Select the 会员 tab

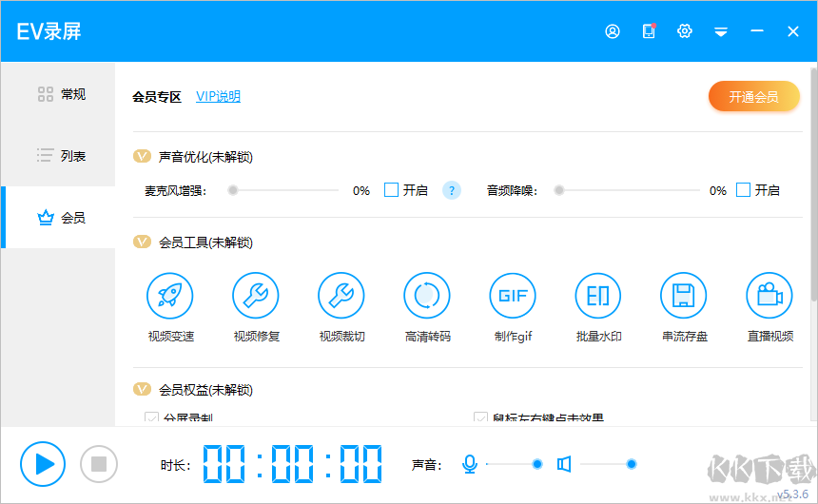[x=58, y=217]
